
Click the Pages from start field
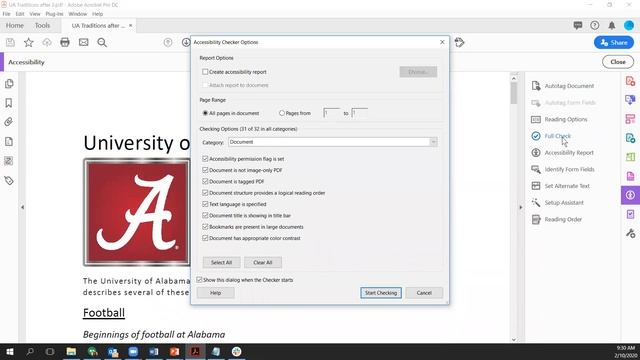pyautogui.click(x=331, y=113)
